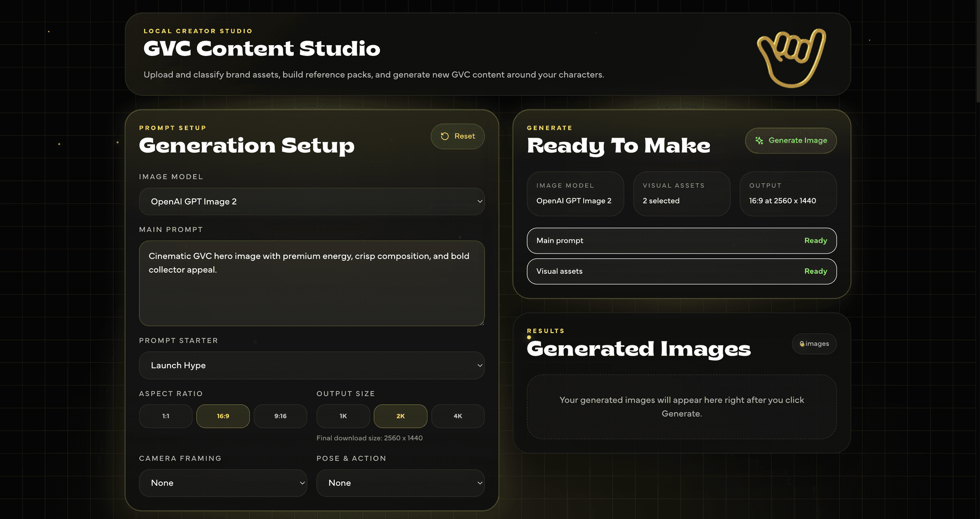980x519 pixels.
Task: Choose 1K output size
Action: [343, 416]
